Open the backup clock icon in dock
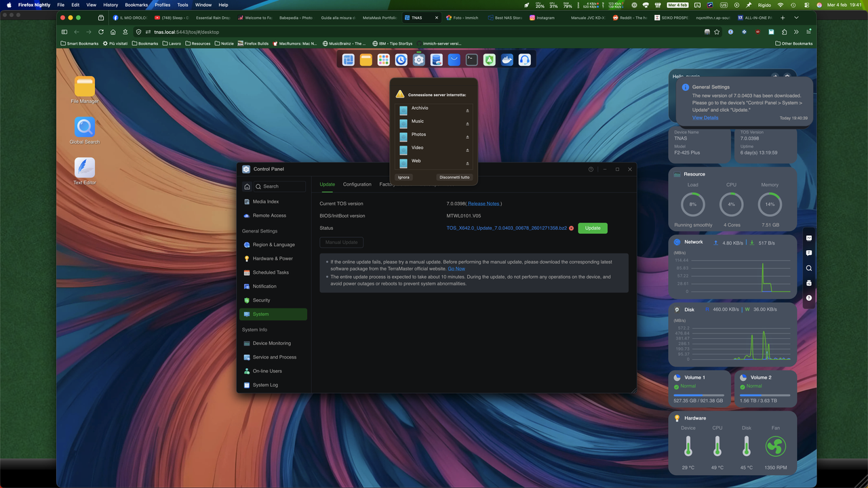This screenshot has height=488, width=868. tap(401, 60)
